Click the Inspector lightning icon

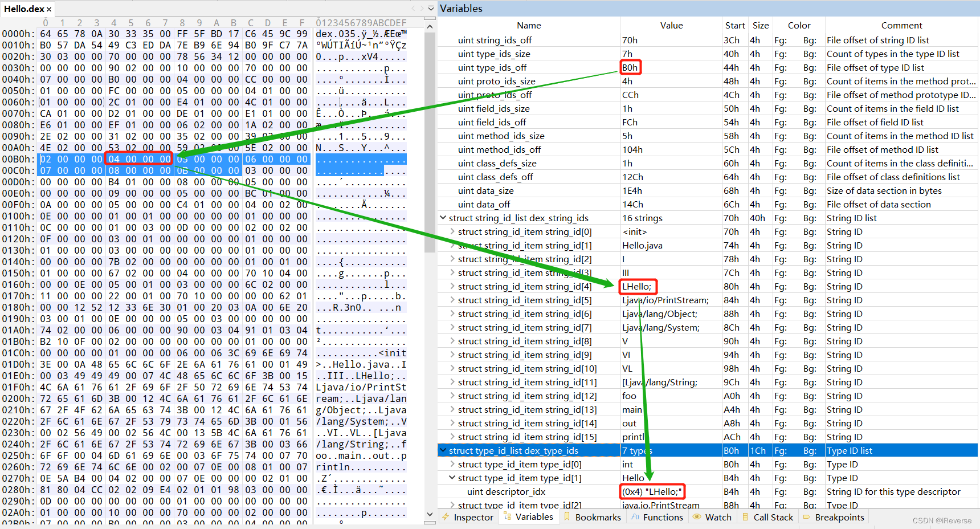[446, 517]
